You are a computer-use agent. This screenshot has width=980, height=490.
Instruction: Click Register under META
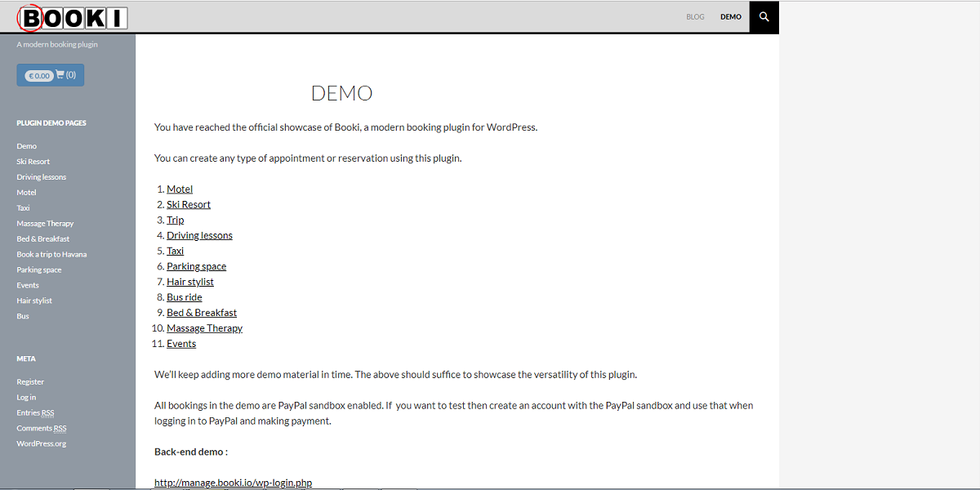tap(30, 382)
